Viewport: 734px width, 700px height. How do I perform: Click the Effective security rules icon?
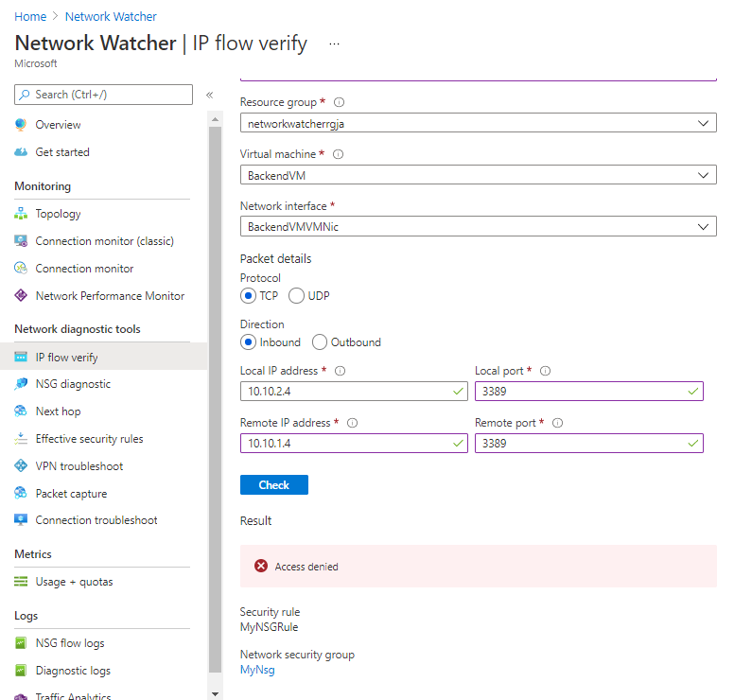(x=21, y=439)
